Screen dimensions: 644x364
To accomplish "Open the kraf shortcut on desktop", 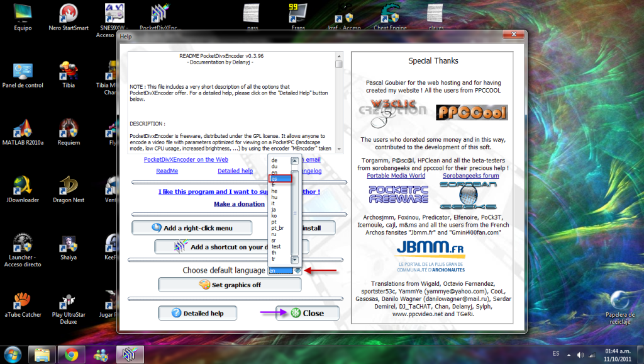I will tap(344, 17).
